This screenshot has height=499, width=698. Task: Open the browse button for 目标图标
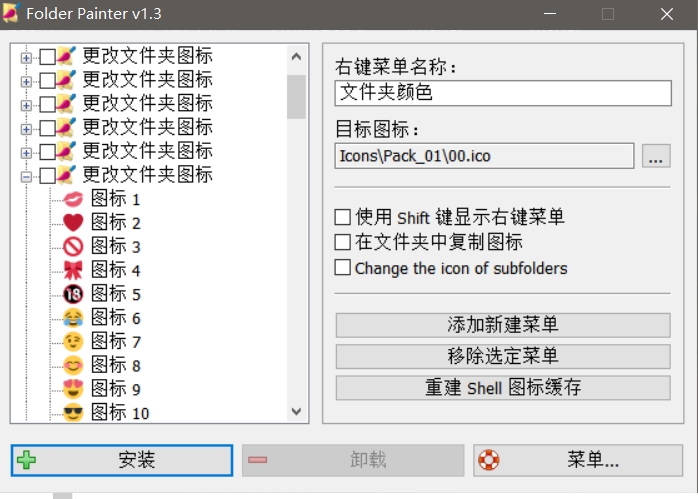(656, 156)
